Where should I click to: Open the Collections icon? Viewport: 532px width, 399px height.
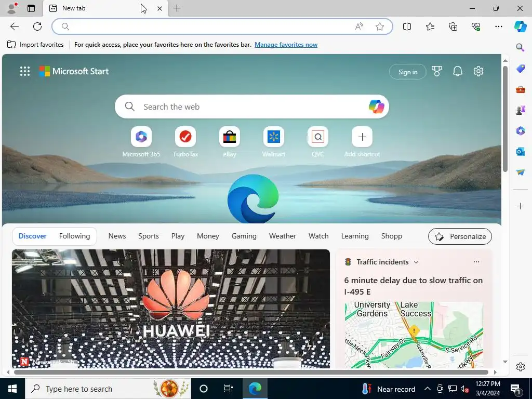(453, 26)
